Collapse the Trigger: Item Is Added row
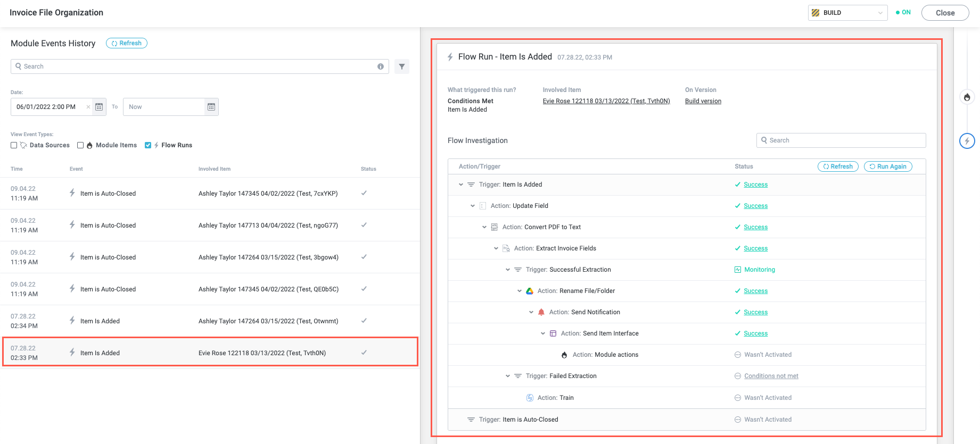The width and height of the screenshot is (980, 444). [x=461, y=185]
